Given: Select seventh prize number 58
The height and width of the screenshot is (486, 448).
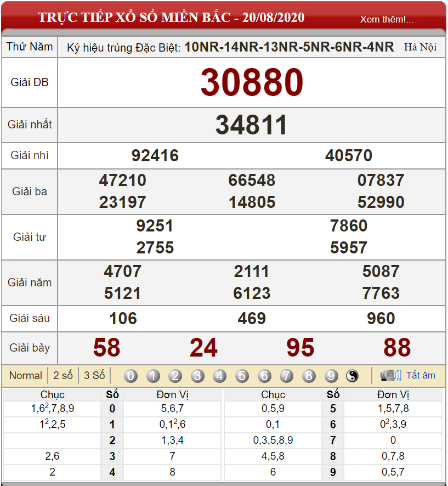Looking at the screenshot, I should [x=106, y=347].
